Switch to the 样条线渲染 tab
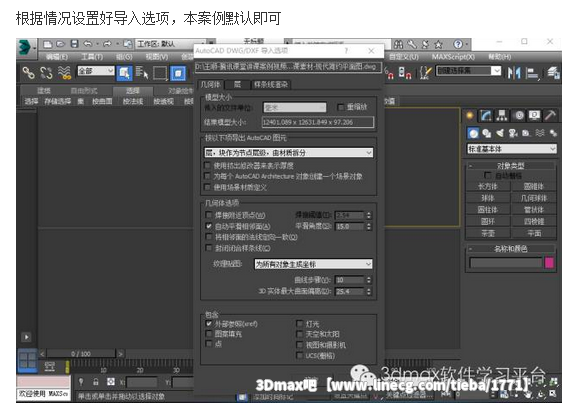Image resolution: width=568 pixels, height=404 pixels. click(271, 84)
